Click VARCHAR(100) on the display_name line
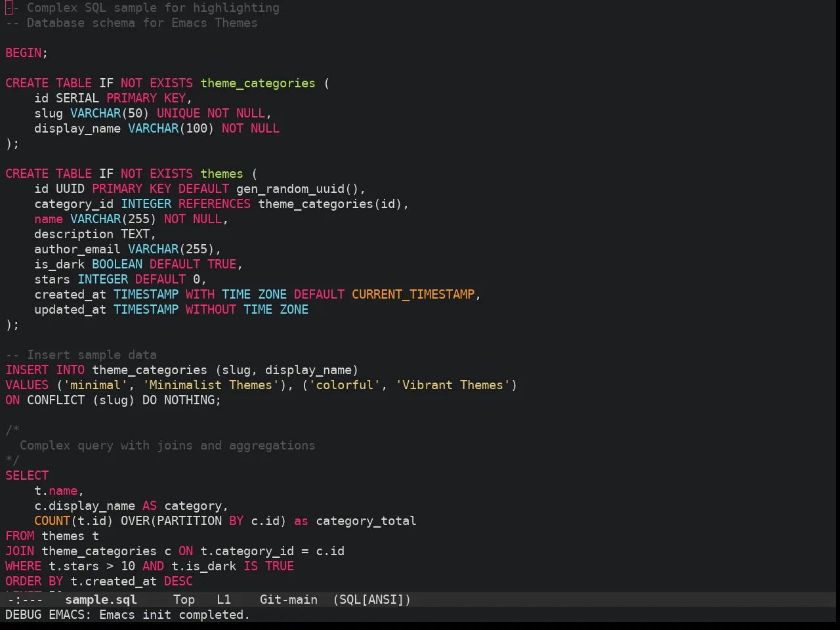 [171, 129]
